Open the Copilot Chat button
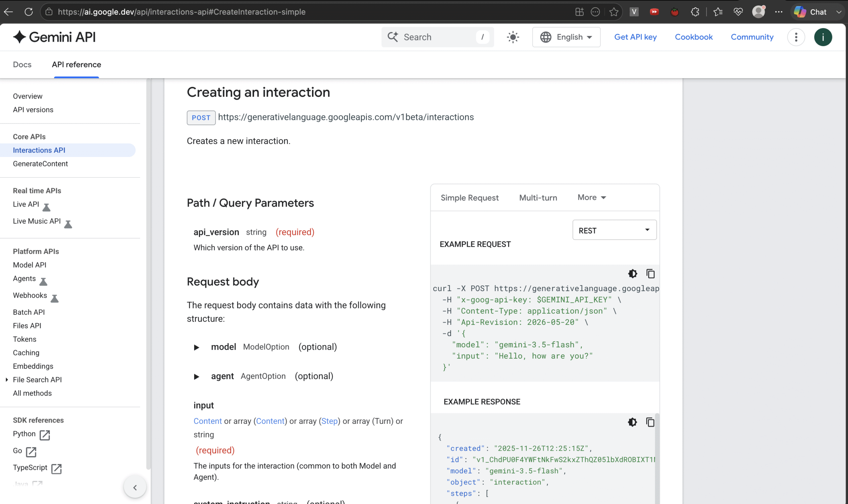This screenshot has width=848, height=504. click(810, 12)
